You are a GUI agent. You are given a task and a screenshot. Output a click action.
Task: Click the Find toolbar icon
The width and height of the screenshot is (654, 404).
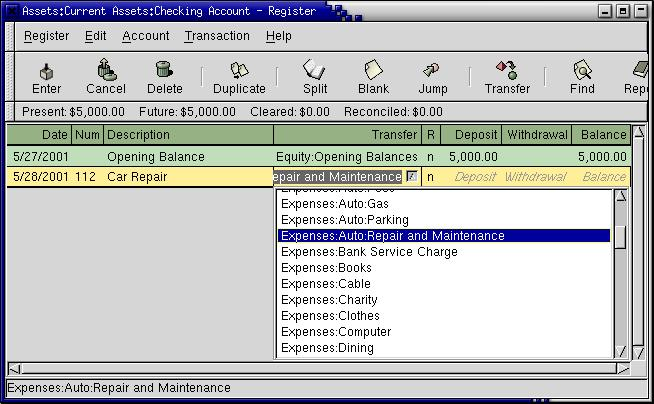pos(582,71)
